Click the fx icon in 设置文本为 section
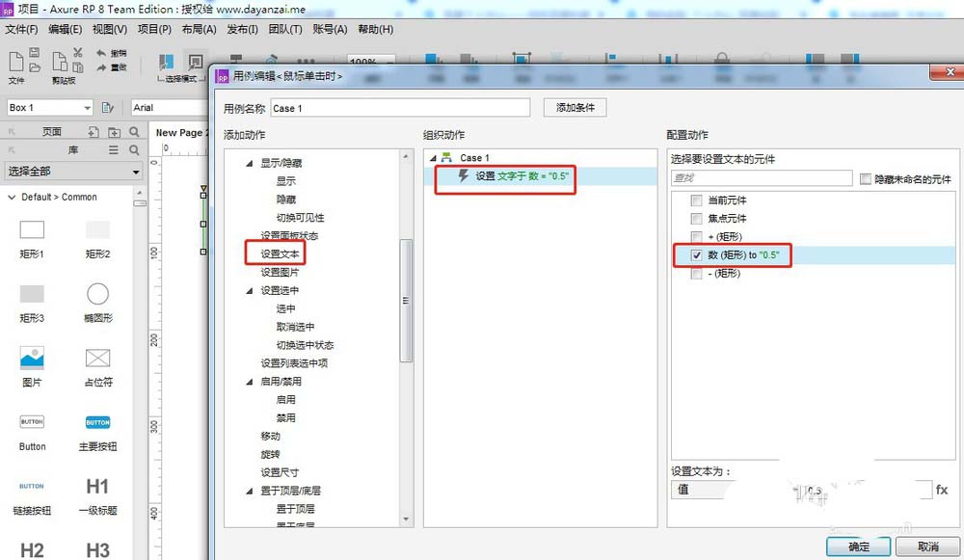The height and width of the screenshot is (560, 964). (x=942, y=490)
